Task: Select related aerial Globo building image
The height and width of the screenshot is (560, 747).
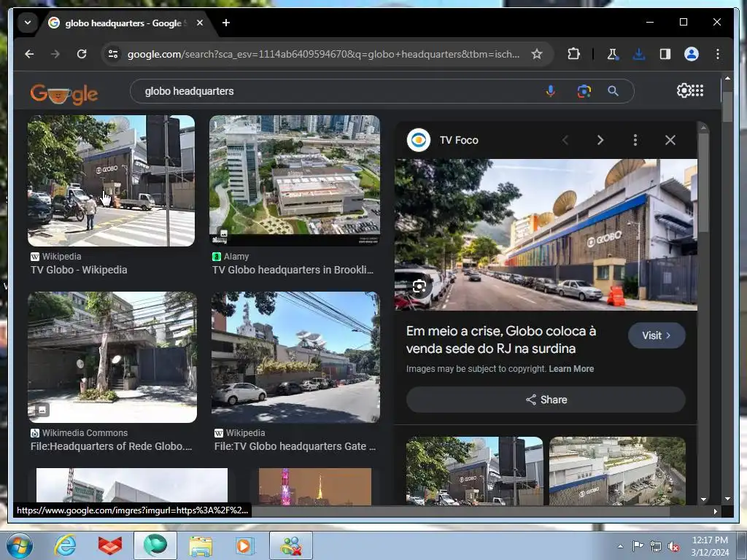Action: [x=617, y=470]
